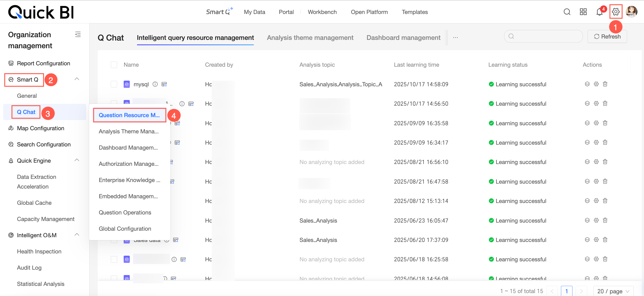This screenshot has height=296, width=644.
Task: Collapse sidebar using Organization management menu icon
Action: 78,34
